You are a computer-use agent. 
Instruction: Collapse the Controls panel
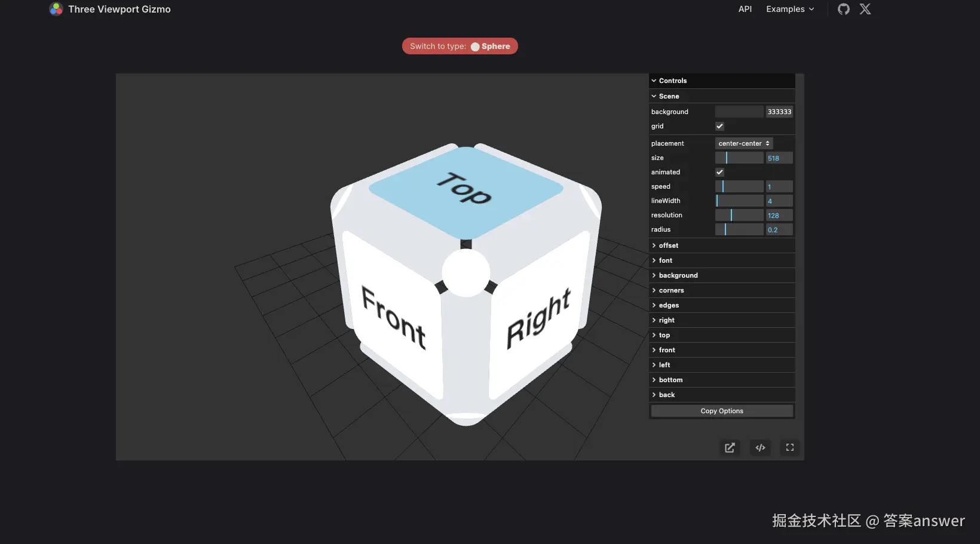[722, 81]
